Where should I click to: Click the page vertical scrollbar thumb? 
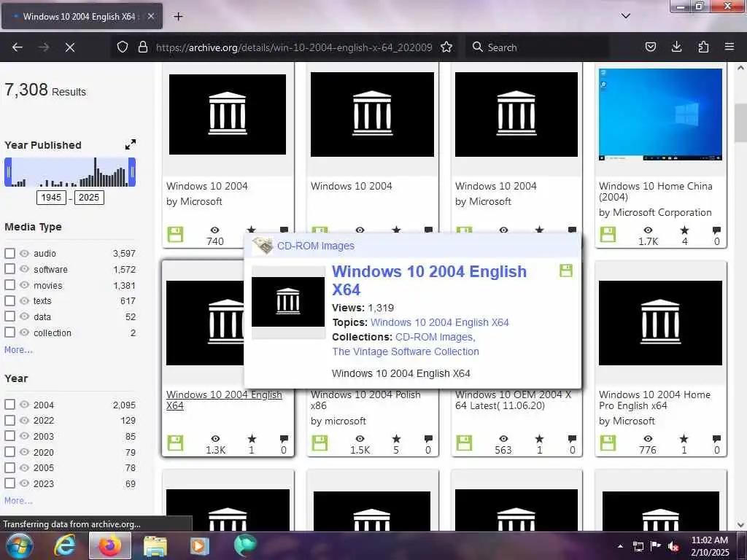click(x=740, y=122)
